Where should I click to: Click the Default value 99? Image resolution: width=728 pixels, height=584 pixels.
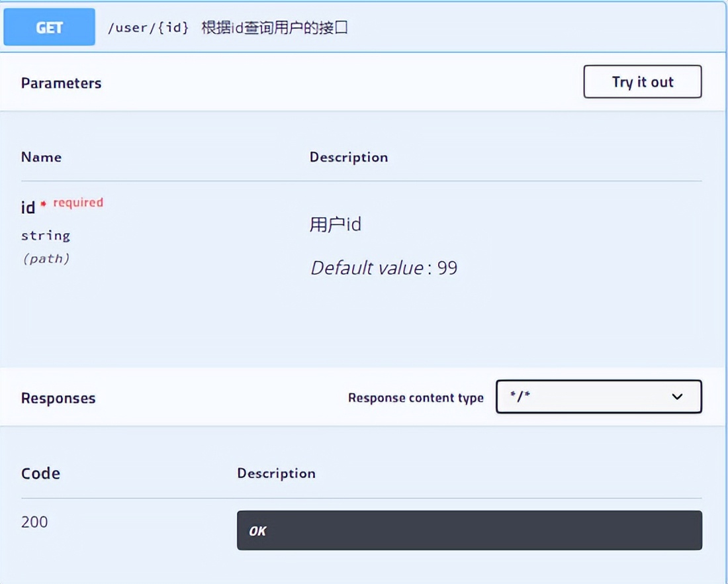384,268
